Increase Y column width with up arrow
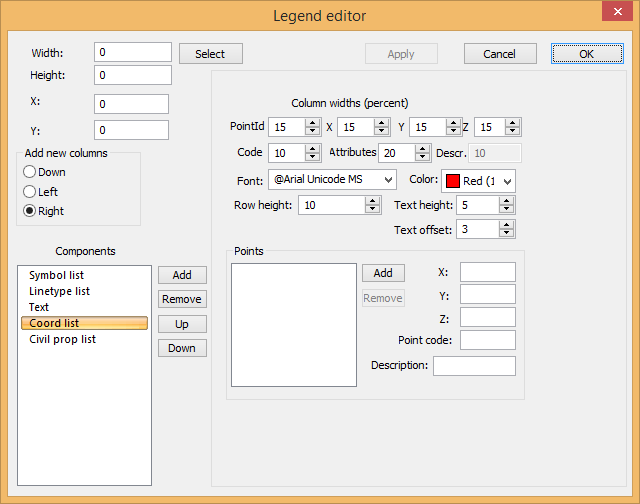This screenshot has height=504, width=640. [452, 123]
